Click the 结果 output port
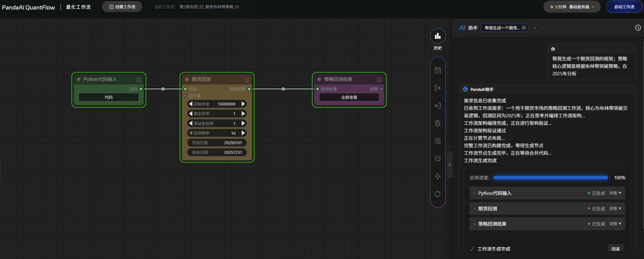 pos(381,89)
